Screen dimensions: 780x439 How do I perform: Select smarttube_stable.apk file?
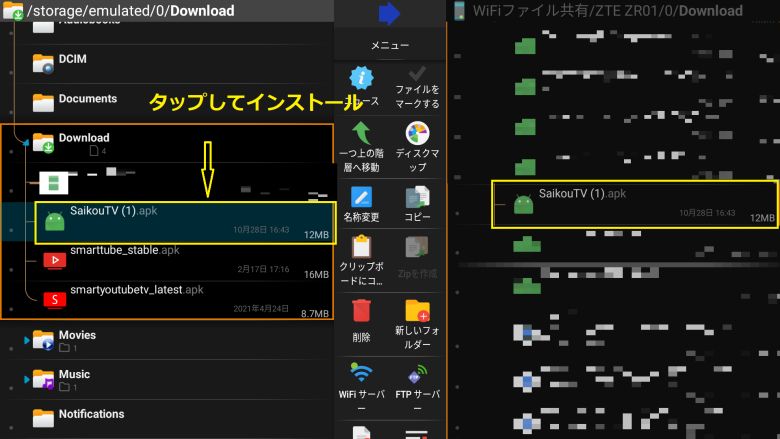(185, 262)
